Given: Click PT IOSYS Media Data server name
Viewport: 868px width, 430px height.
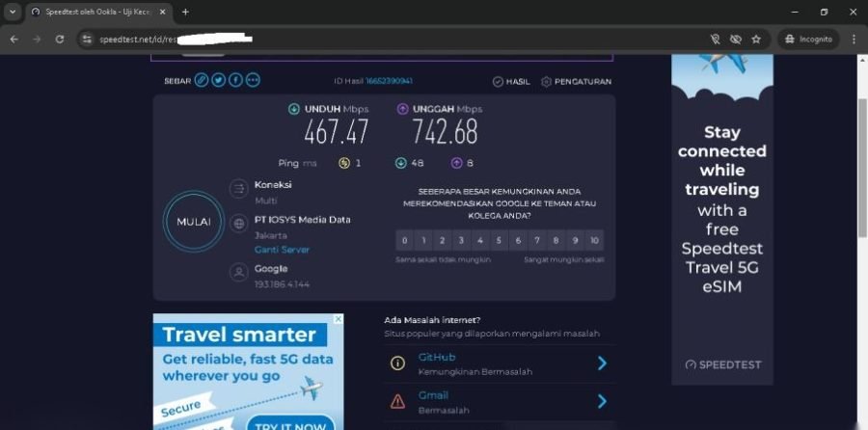Looking at the screenshot, I should click(x=302, y=220).
